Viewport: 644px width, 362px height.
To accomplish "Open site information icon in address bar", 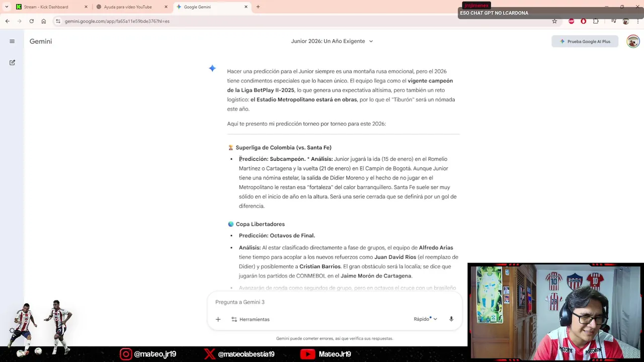I will 58,21.
